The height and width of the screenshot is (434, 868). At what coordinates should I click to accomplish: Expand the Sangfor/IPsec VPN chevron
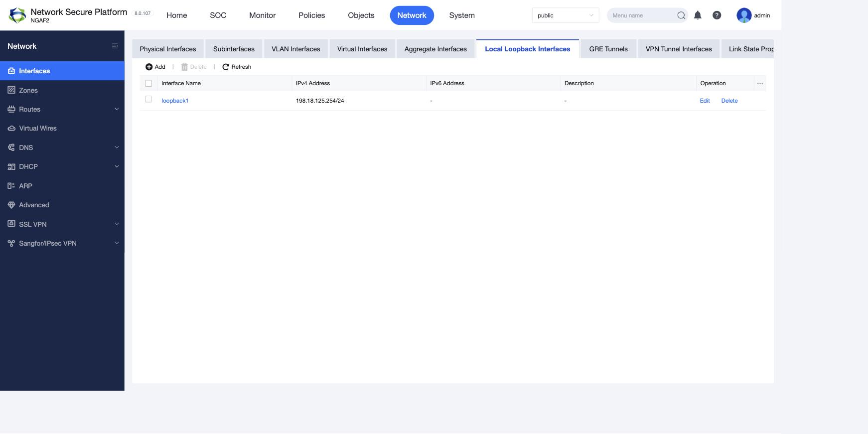click(x=117, y=243)
